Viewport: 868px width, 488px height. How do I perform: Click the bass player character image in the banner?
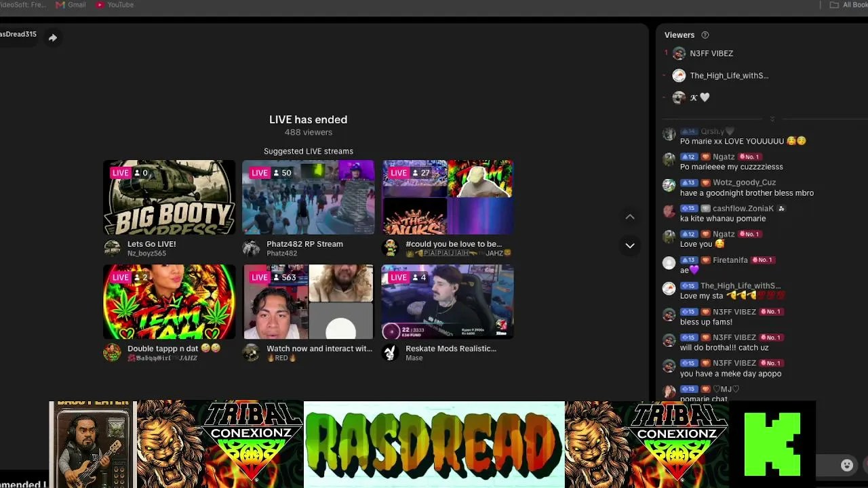(x=93, y=445)
